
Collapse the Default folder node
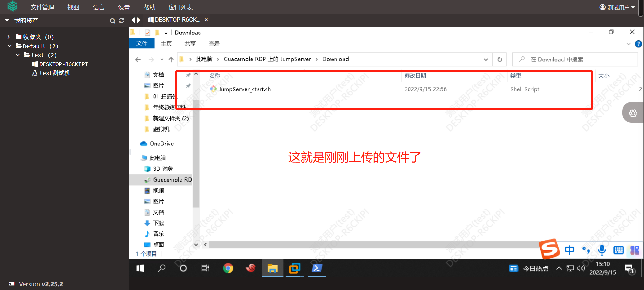pos(10,46)
